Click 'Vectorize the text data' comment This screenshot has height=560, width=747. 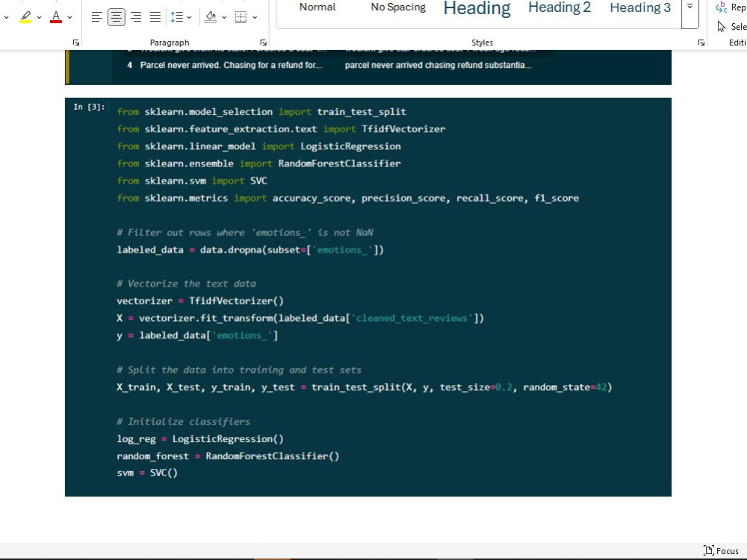pos(186,284)
